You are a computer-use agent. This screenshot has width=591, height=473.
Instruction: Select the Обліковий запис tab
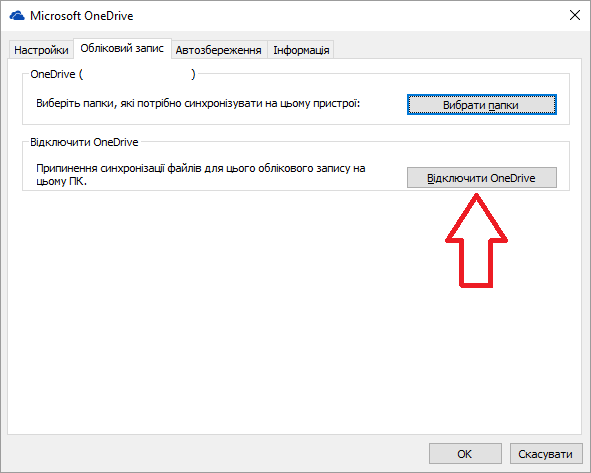122,48
